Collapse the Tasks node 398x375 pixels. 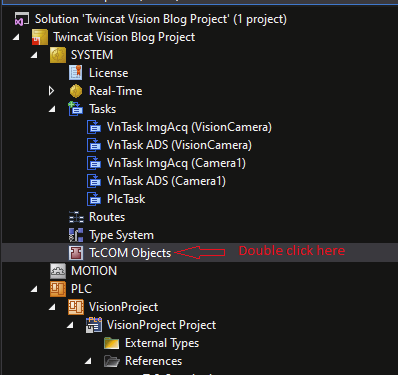52,109
